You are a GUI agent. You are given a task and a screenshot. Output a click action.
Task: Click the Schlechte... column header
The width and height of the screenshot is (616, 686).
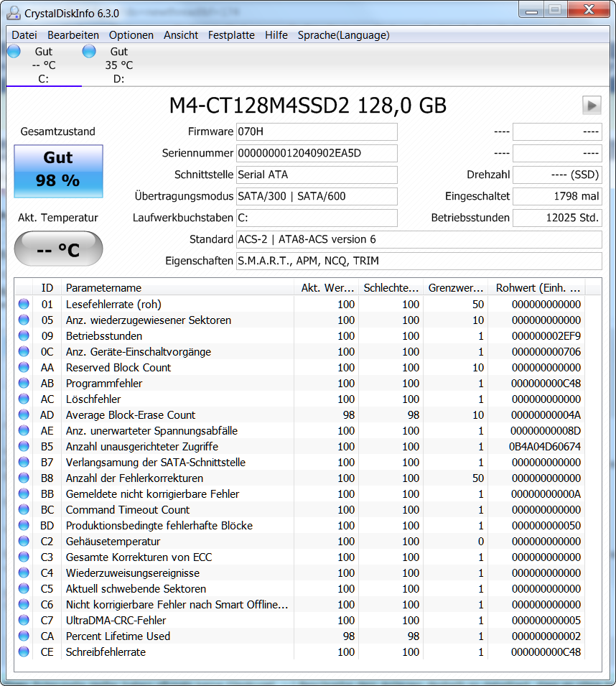[x=391, y=287]
